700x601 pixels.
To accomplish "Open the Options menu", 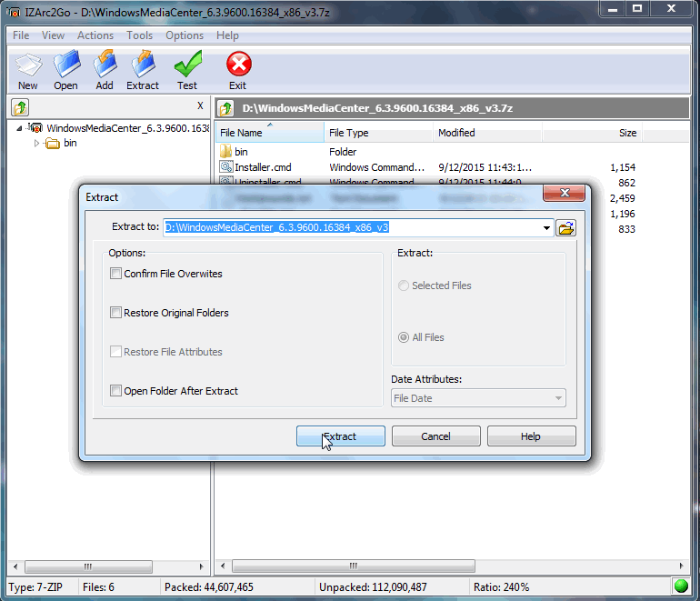I will point(185,35).
